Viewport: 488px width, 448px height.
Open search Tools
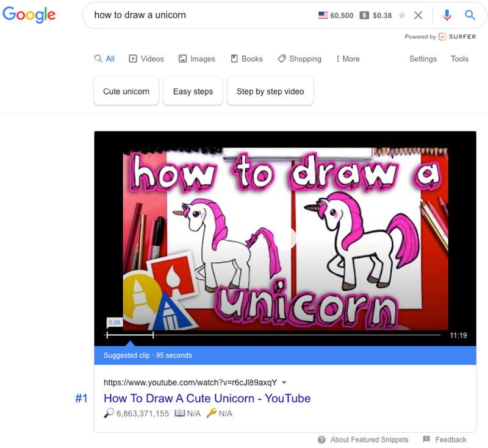coord(460,59)
